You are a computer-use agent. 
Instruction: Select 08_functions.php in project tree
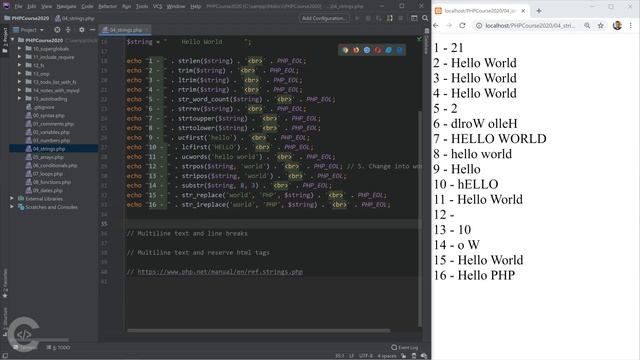(x=52, y=182)
